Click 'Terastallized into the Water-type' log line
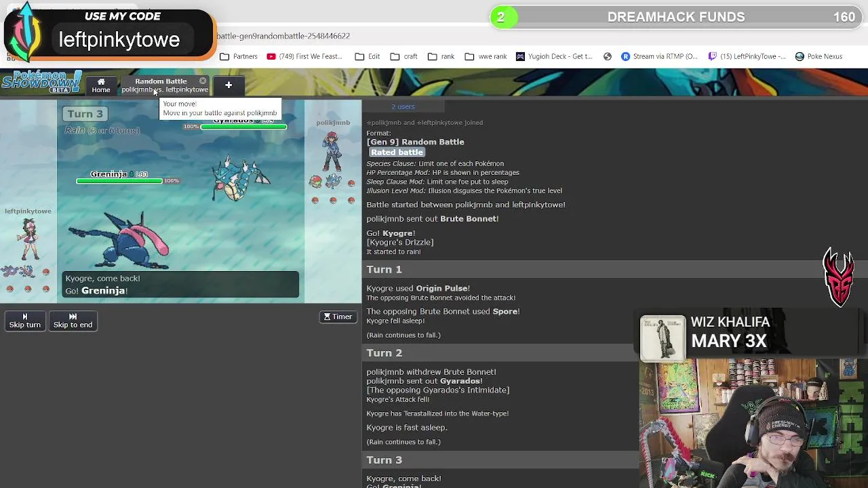 437,413
